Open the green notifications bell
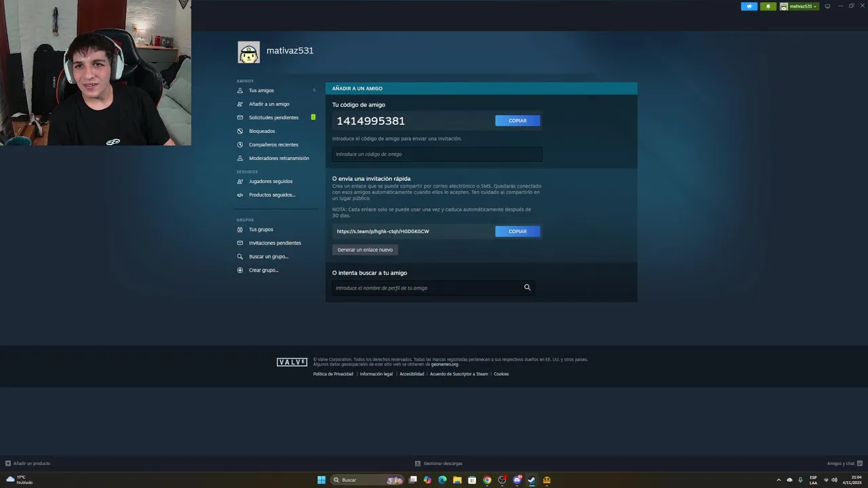 (768, 6)
